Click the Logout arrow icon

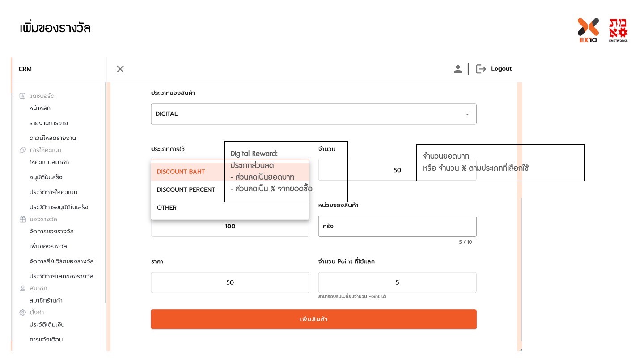[x=481, y=69]
